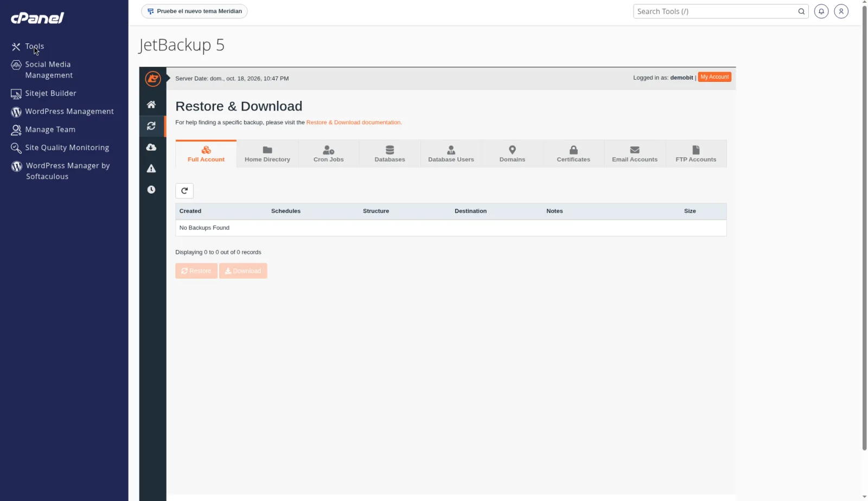Image resolution: width=868 pixels, height=501 pixels.
Task: Open the alerts warning triangle icon
Action: point(151,169)
